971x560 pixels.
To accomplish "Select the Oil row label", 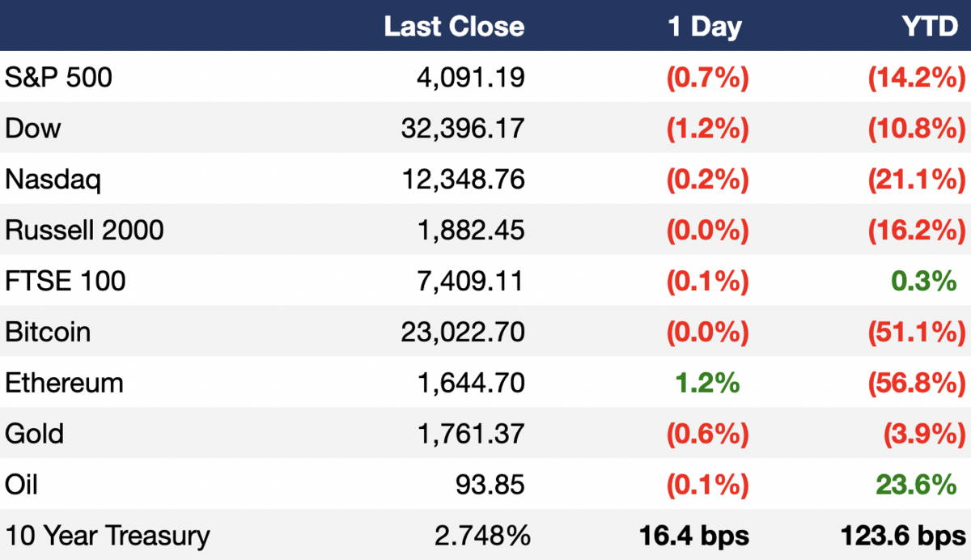I will click(21, 485).
